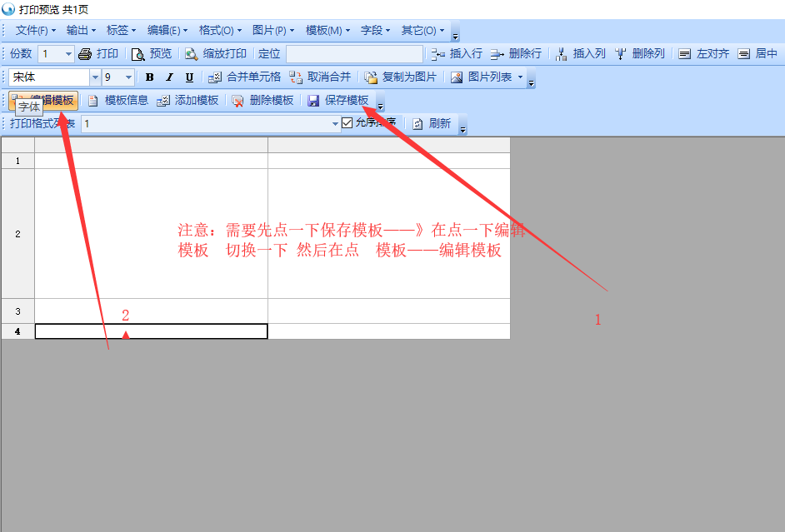Screen dimensions: 785x532
Task: Open the font size dropdown showing 9
Action: click(x=128, y=77)
